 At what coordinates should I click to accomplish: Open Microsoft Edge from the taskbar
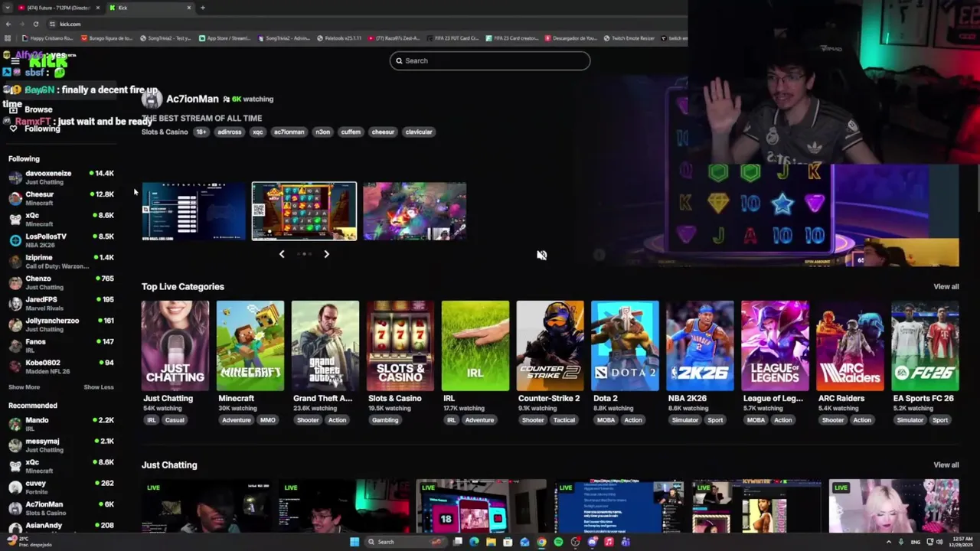tap(474, 542)
